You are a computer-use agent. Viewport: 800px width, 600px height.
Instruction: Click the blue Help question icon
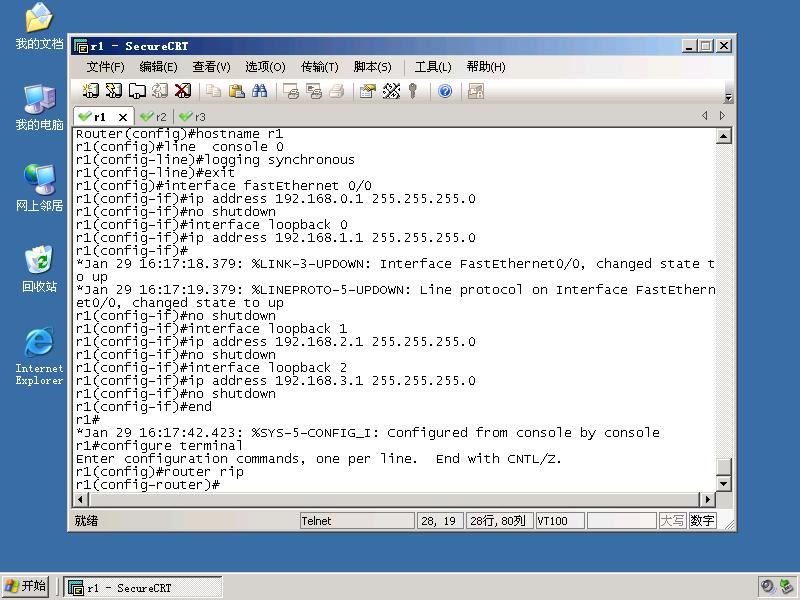(445, 91)
